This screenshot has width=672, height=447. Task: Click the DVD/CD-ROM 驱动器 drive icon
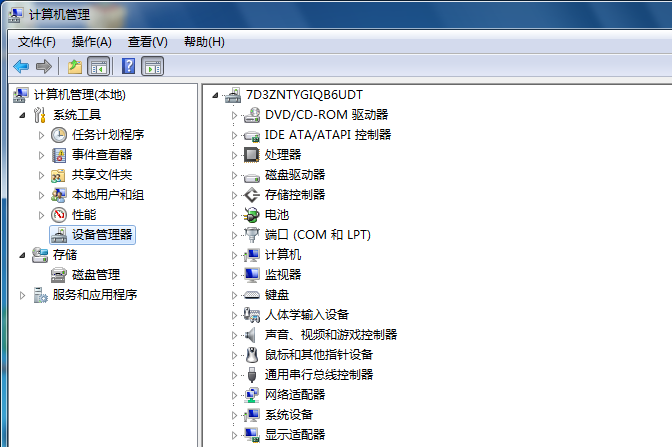252,115
